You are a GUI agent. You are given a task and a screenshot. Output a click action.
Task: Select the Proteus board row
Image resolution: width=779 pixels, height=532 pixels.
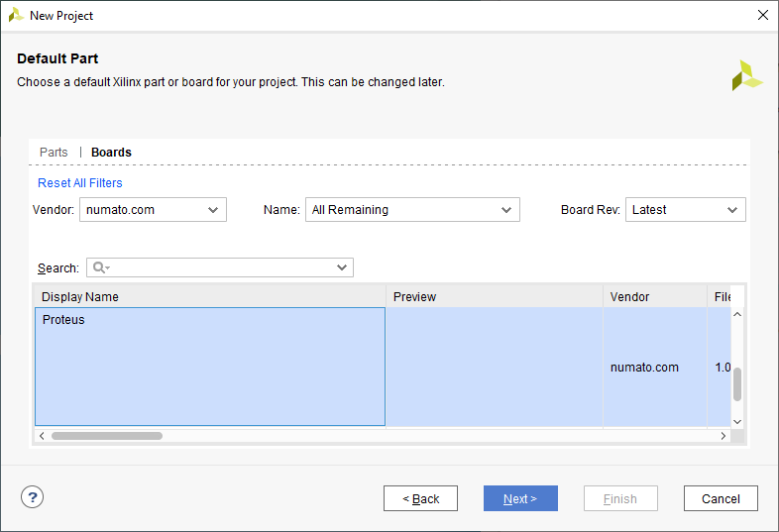click(x=209, y=366)
